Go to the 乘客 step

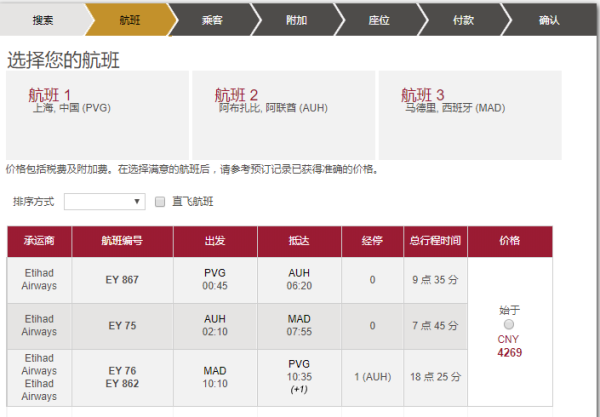(212, 19)
